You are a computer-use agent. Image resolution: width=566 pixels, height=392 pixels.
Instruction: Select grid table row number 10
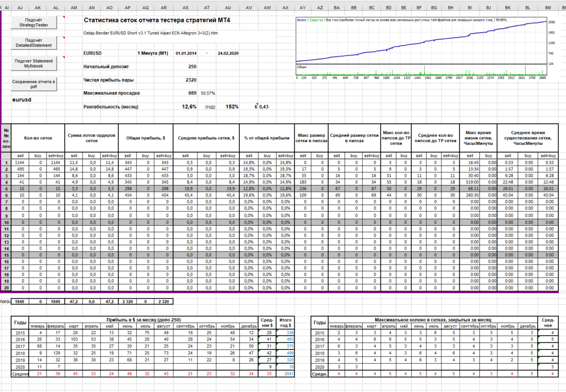pos(6,222)
